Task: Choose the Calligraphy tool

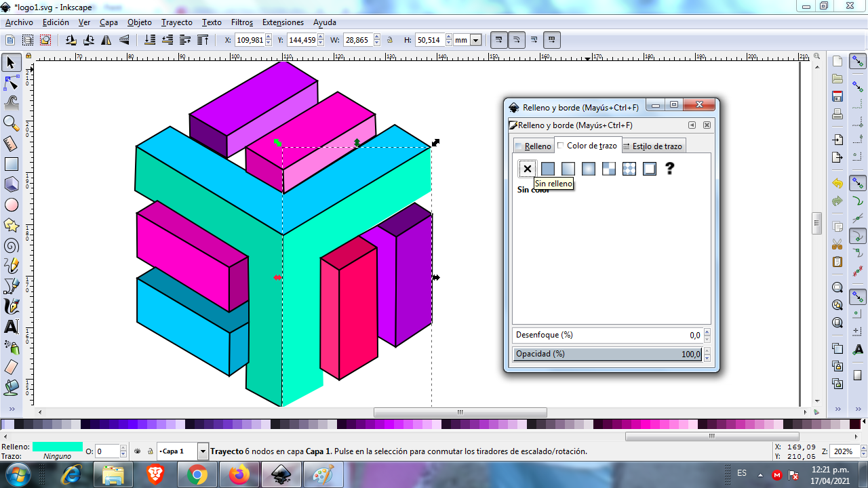Action: 11,306
